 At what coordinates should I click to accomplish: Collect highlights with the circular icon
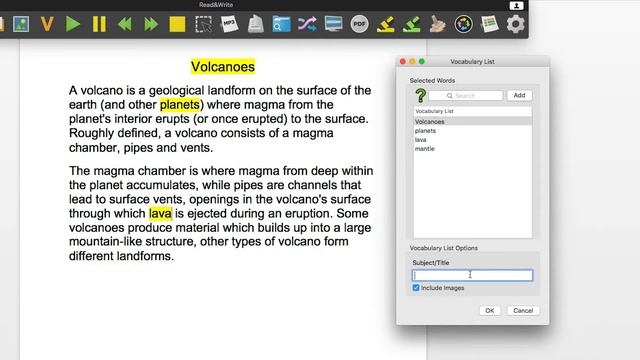(x=464, y=24)
